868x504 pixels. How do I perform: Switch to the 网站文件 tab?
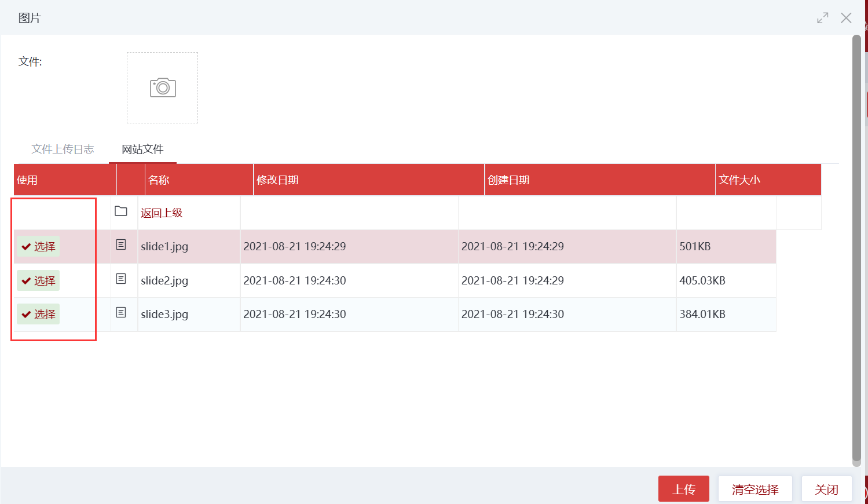point(142,149)
